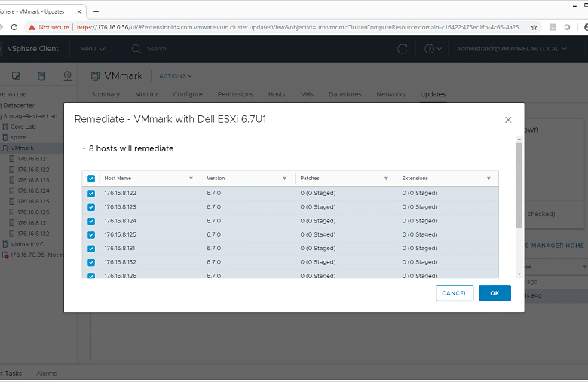588x382 pixels.
Task: Switch to the Hosts tab
Action: 277,94
